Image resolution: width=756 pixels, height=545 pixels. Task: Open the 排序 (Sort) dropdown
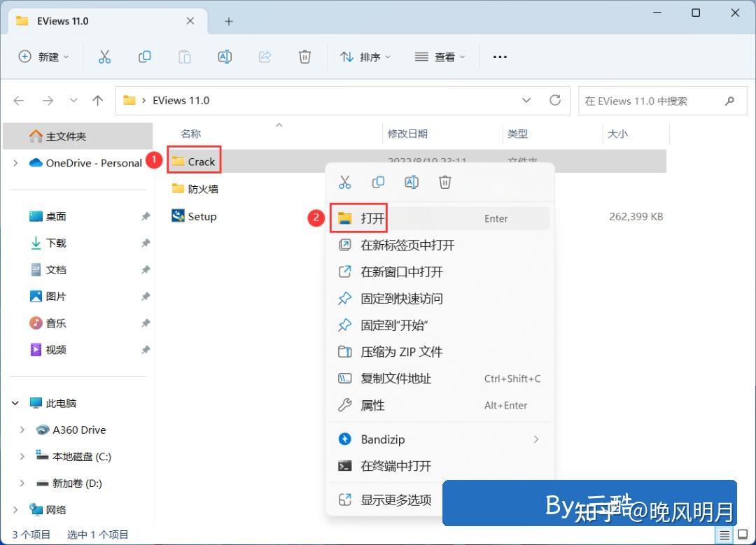pyautogui.click(x=365, y=57)
